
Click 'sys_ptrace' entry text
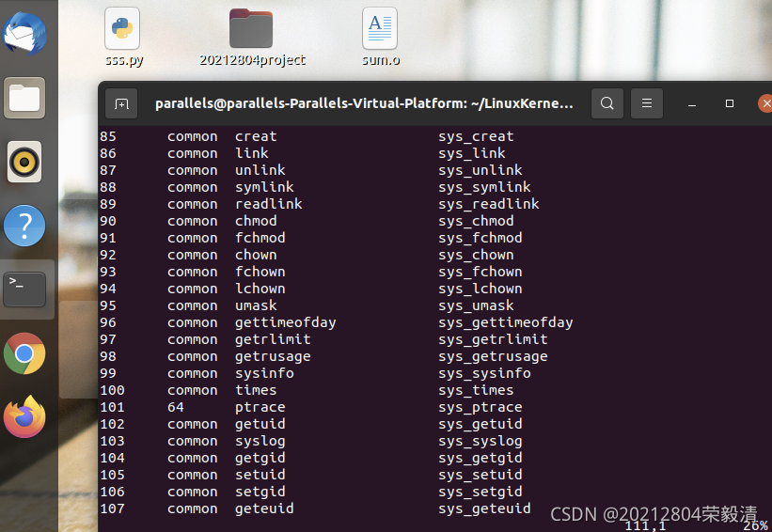pos(481,408)
